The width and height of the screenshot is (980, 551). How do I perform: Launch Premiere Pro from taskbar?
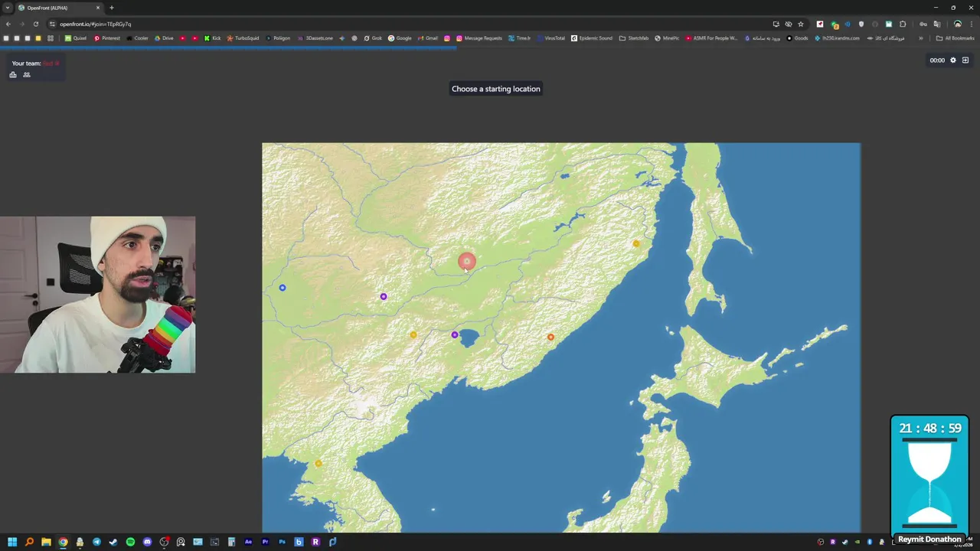click(x=265, y=542)
